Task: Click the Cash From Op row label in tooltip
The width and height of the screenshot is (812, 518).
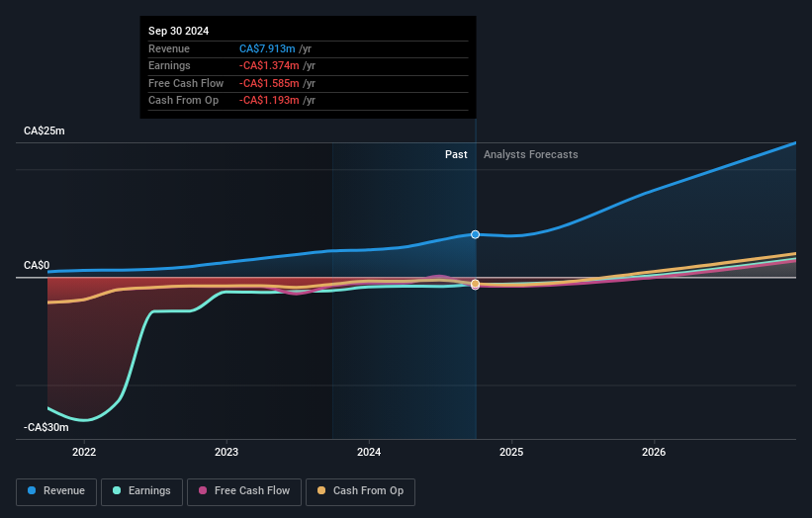Action: click(183, 101)
